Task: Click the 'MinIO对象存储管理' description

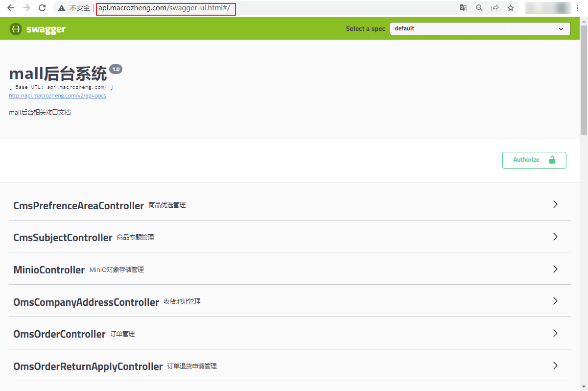Action: [117, 269]
